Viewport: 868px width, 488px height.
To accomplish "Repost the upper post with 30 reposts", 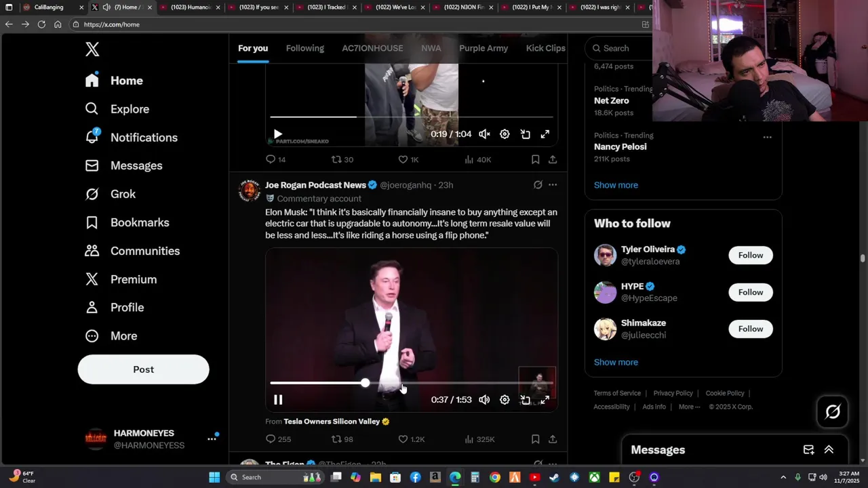I will [342, 159].
